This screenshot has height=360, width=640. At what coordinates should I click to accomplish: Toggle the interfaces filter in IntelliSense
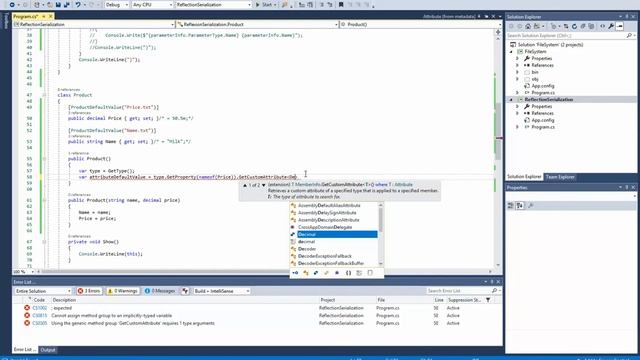295,273
